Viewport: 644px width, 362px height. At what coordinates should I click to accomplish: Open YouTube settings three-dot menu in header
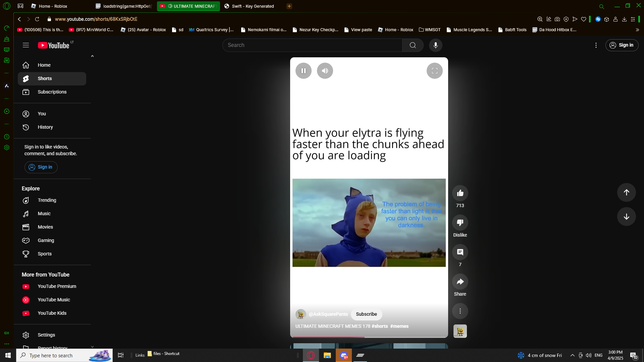coord(596,45)
